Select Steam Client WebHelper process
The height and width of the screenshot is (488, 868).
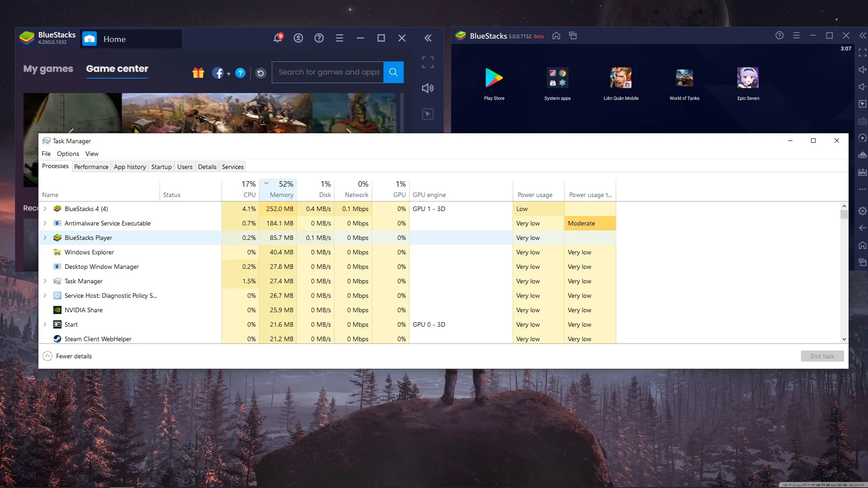click(x=327, y=339)
